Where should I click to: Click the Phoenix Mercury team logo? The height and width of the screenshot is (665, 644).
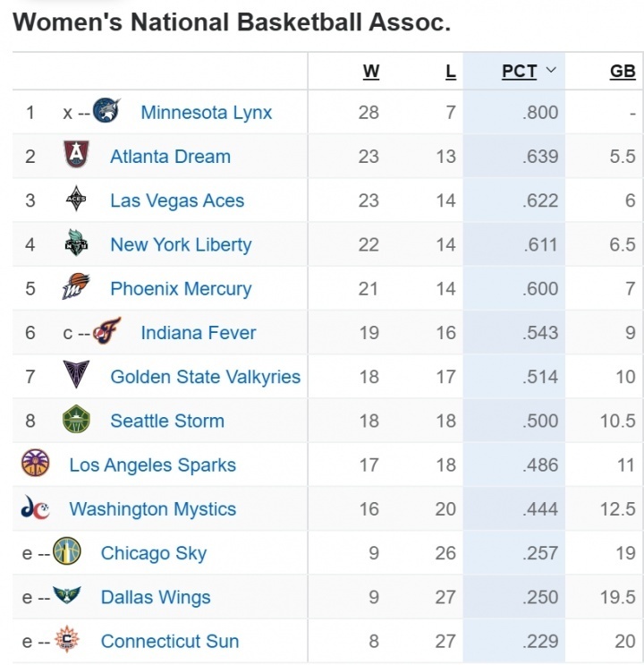pyautogui.click(x=77, y=288)
